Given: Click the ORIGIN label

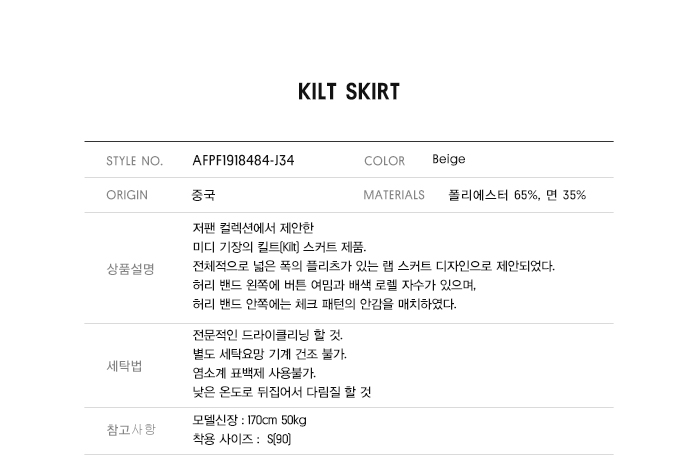Looking at the screenshot, I should click(127, 195).
